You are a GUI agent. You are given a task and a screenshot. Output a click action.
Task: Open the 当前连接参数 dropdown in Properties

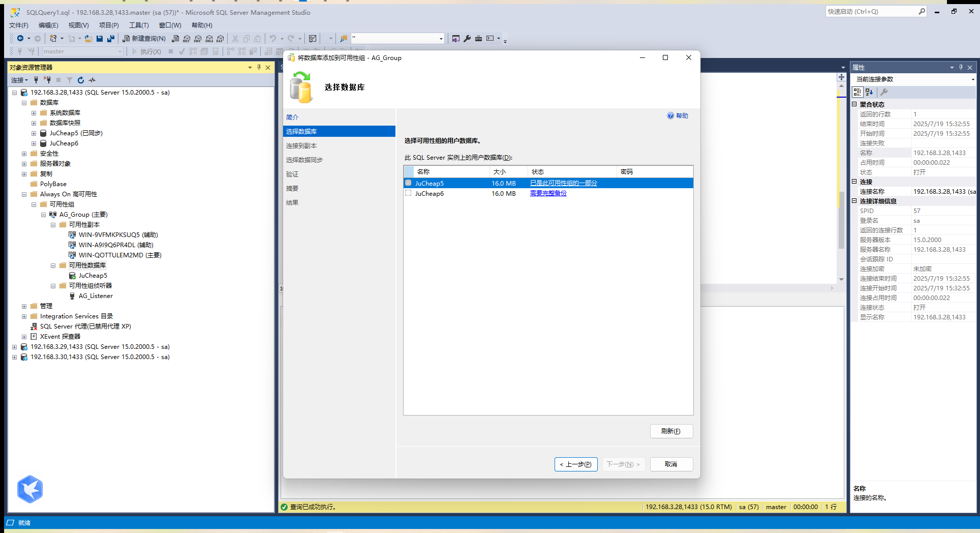click(x=973, y=79)
